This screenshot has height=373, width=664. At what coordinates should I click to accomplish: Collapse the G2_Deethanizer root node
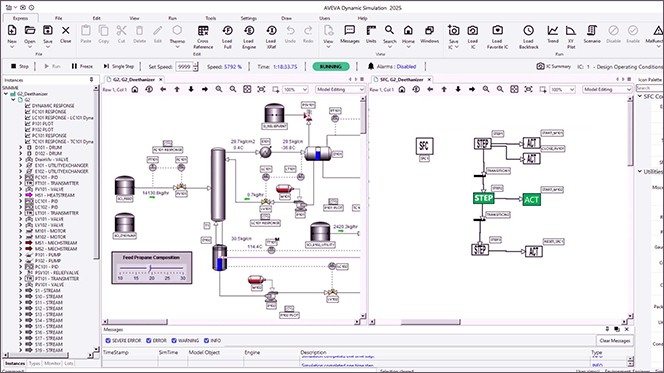[x=6, y=94]
